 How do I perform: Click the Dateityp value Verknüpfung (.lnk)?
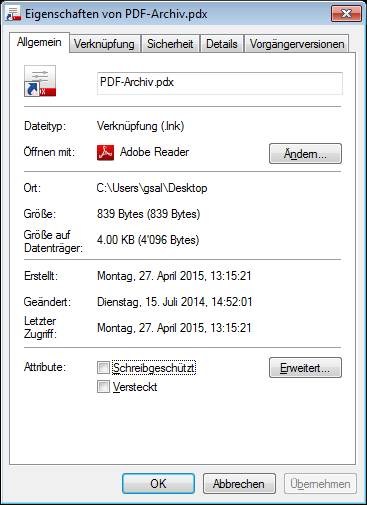141,126
